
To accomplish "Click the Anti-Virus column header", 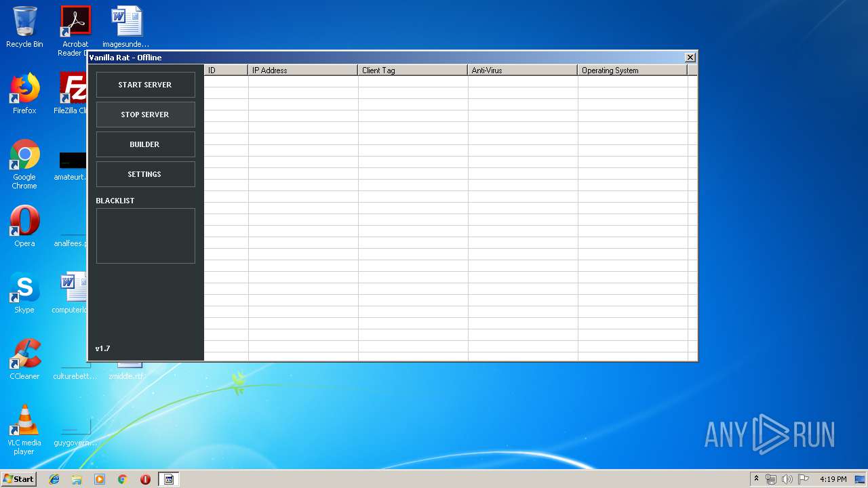I will click(x=523, y=70).
